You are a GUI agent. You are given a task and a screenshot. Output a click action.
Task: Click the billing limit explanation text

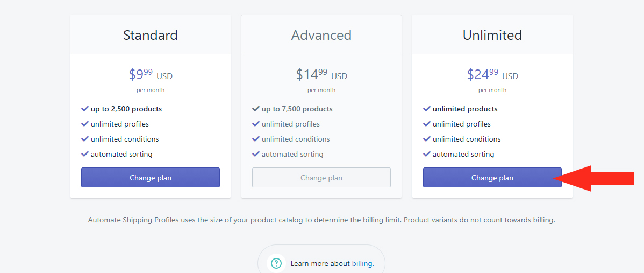[321, 220]
